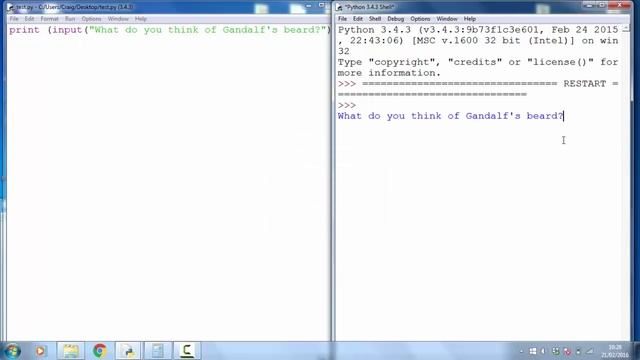Open Edit menu in Python Shell window
The width and height of the screenshot is (640, 360).
point(358,19)
